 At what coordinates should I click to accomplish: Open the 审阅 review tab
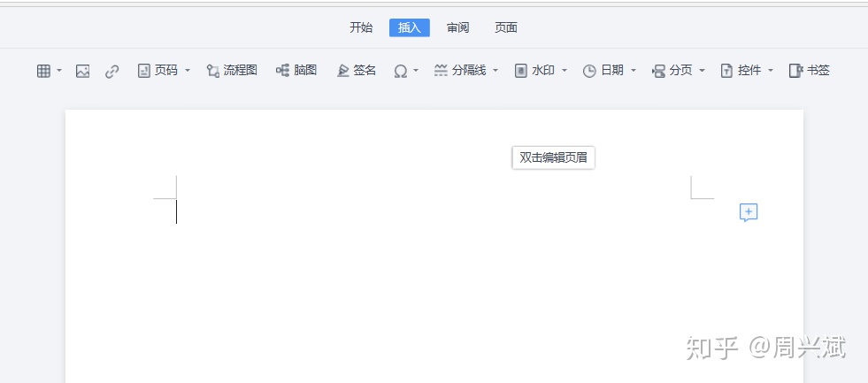[457, 27]
